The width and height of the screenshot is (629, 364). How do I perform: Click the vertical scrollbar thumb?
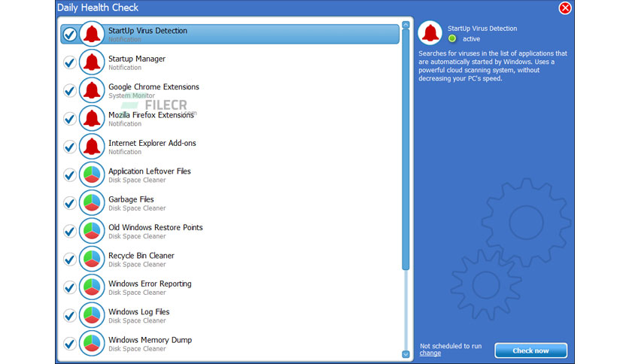(x=406, y=150)
